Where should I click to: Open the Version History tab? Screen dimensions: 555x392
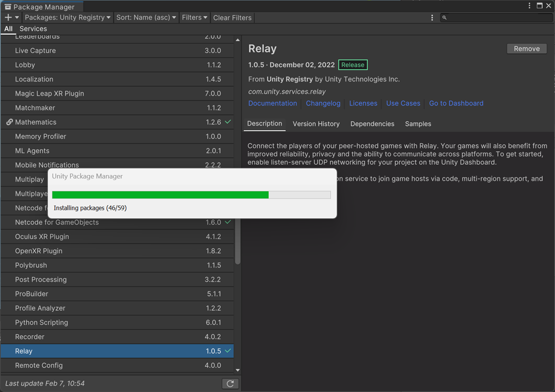(x=316, y=124)
